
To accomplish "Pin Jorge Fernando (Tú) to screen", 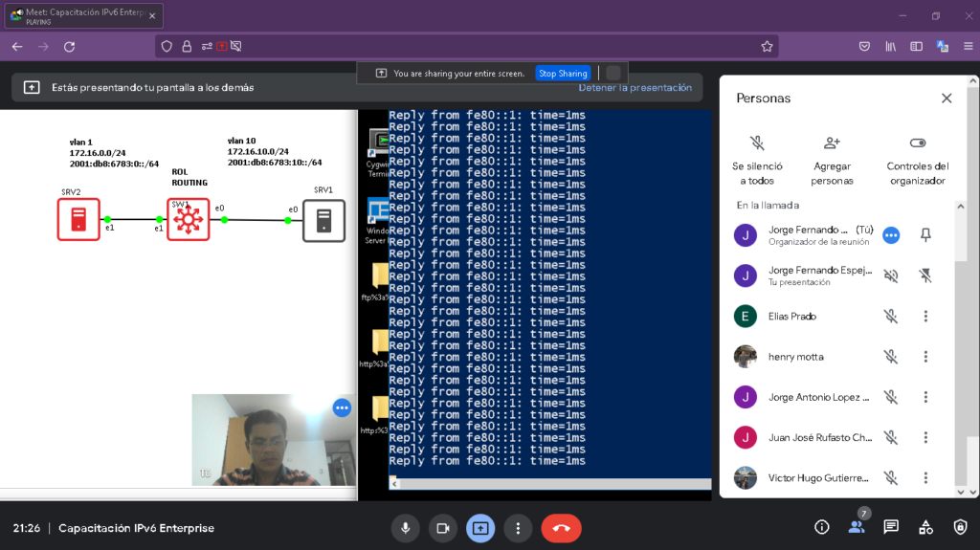I will pyautogui.click(x=925, y=235).
